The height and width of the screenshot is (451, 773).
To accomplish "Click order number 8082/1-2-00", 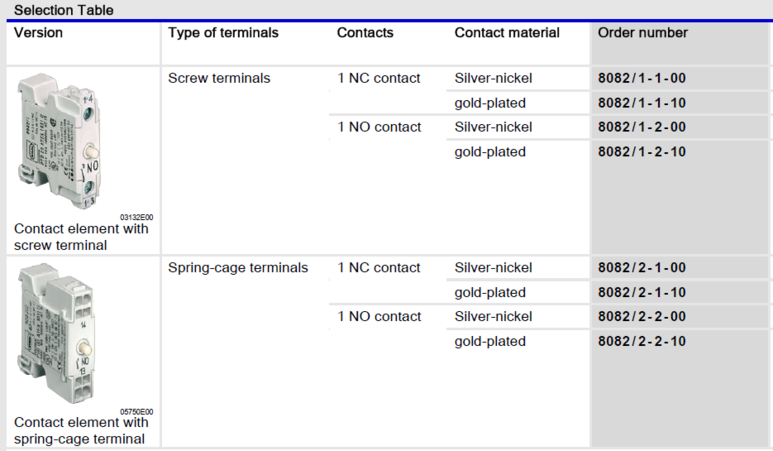I will [641, 127].
